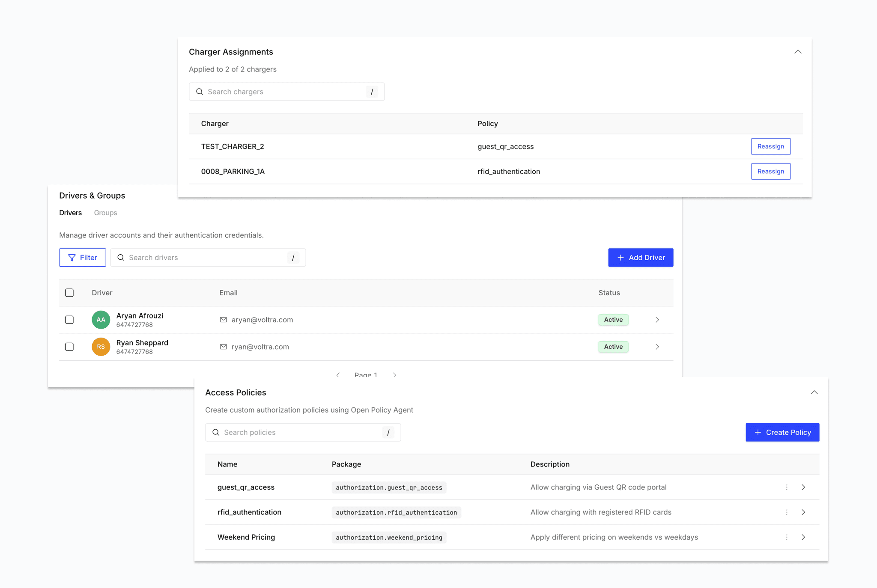Click the ryan@voltra.com email address
Image resolution: width=877 pixels, height=588 pixels.
tap(260, 347)
